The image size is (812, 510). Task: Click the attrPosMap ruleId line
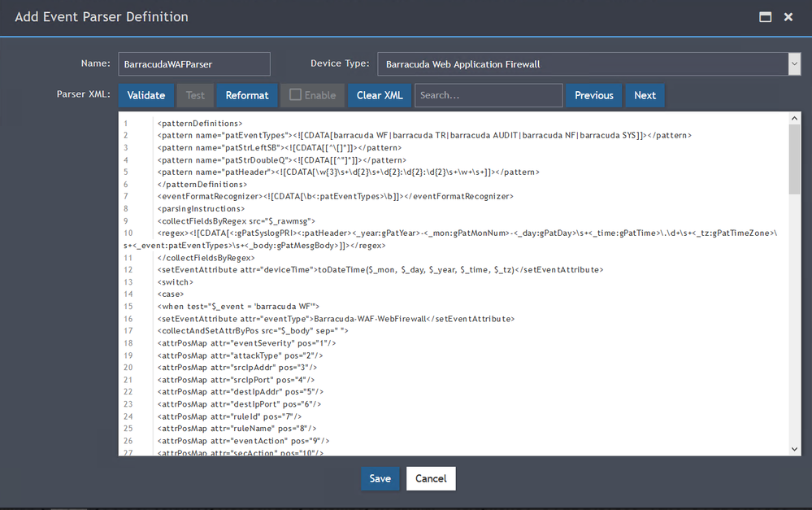click(x=229, y=417)
